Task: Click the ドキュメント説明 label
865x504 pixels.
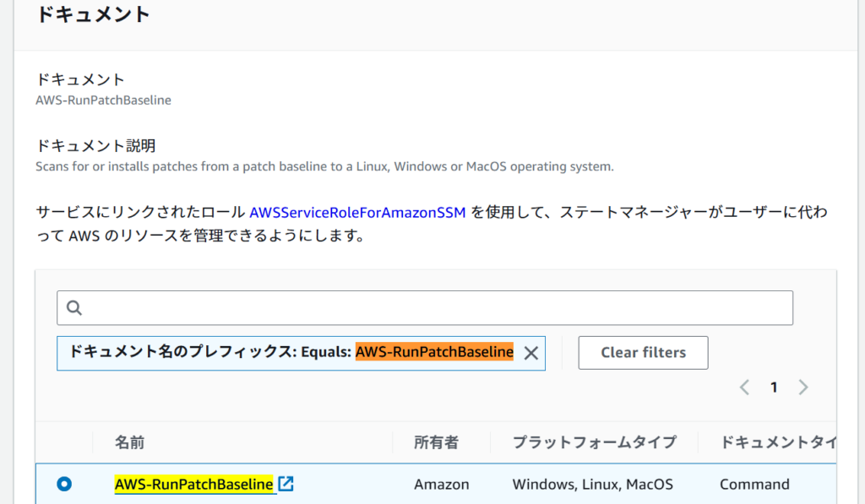Action: [x=95, y=145]
